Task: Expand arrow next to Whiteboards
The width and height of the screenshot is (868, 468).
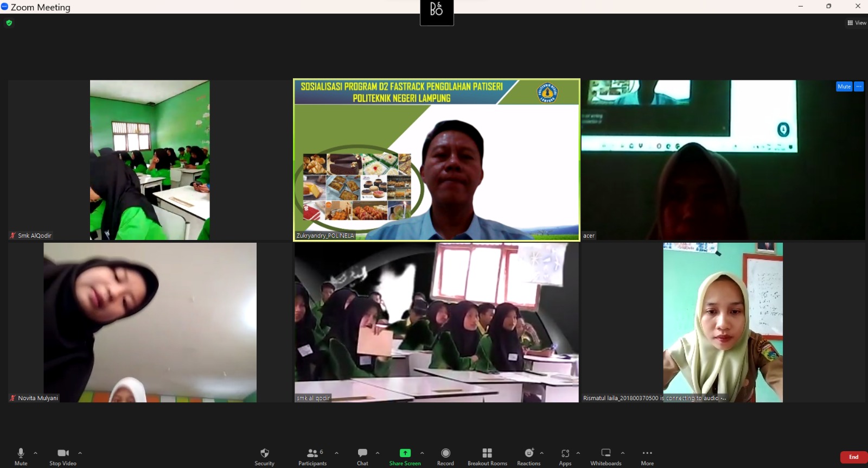Action: click(x=623, y=453)
